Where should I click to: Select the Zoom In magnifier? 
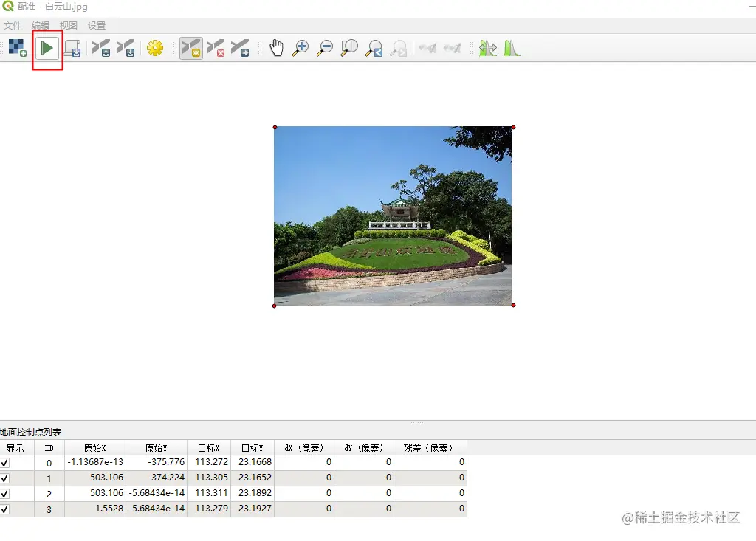point(300,48)
